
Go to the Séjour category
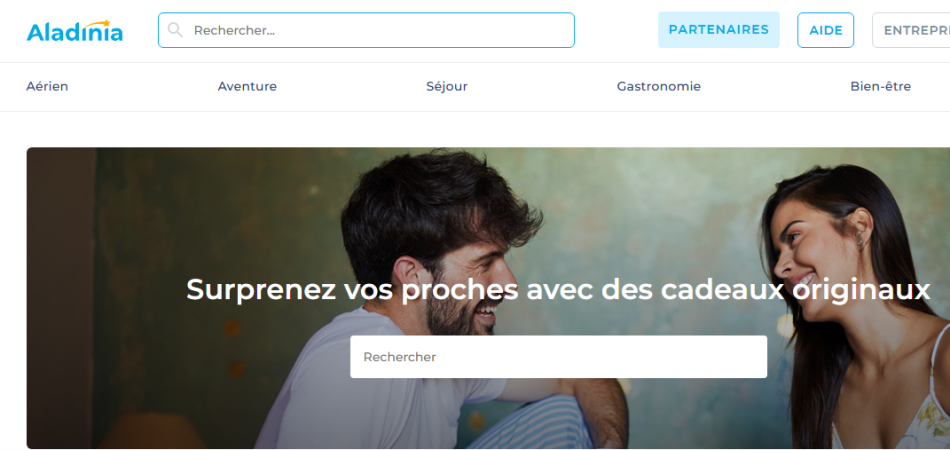click(x=447, y=86)
